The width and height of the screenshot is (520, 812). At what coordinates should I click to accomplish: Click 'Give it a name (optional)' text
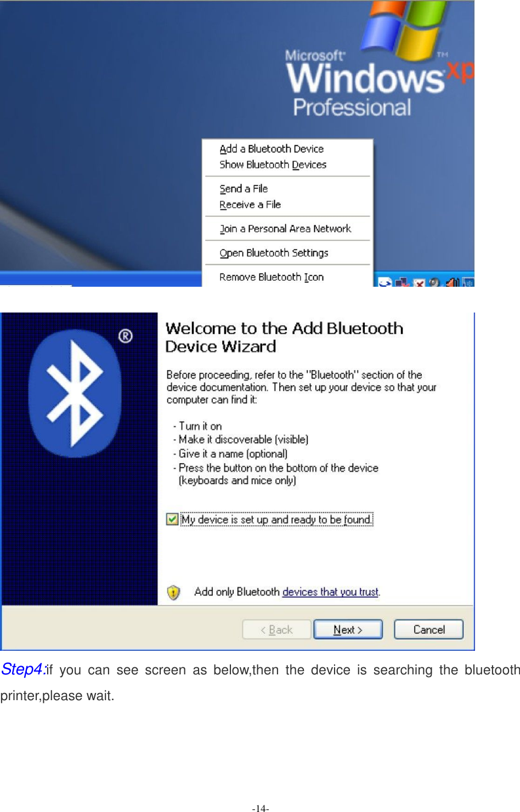coord(230,453)
